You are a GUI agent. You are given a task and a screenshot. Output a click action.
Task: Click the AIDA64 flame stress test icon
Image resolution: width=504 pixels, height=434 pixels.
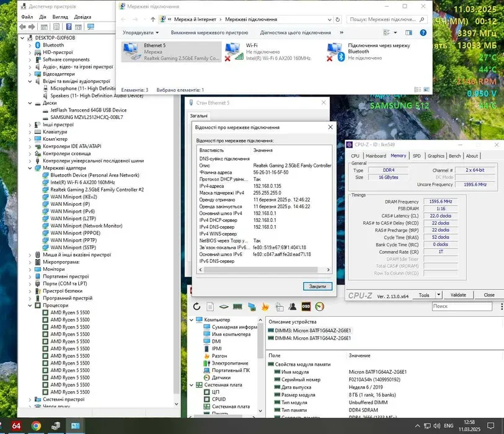(x=265, y=307)
